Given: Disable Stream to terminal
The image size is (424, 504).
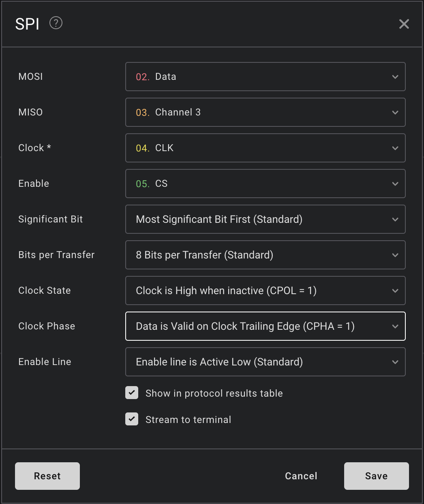Looking at the screenshot, I should coord(131,419).
